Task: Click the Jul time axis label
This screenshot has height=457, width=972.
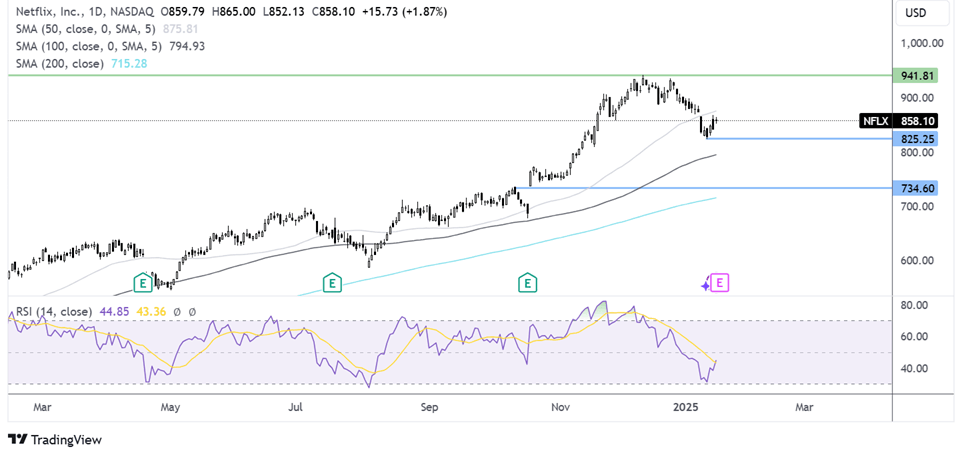Action: point(296,407)
